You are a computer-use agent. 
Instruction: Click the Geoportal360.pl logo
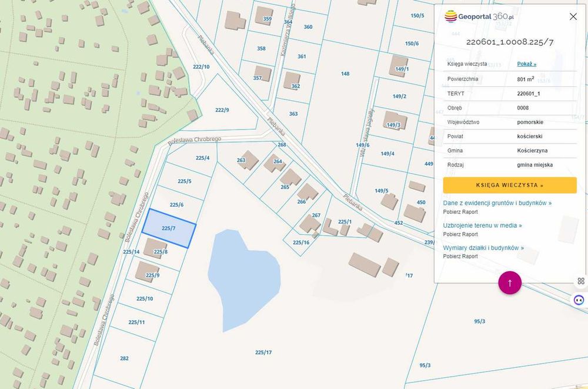point(479,16)
